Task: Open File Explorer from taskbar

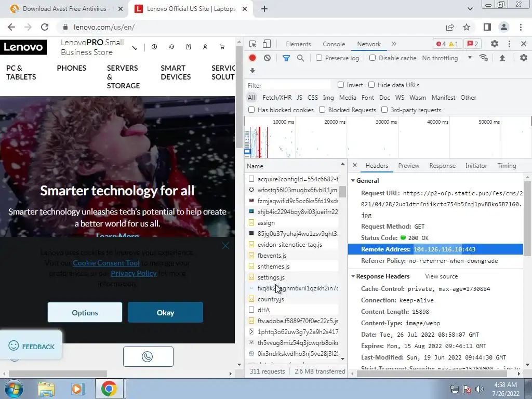Action: tap(46, 389)
